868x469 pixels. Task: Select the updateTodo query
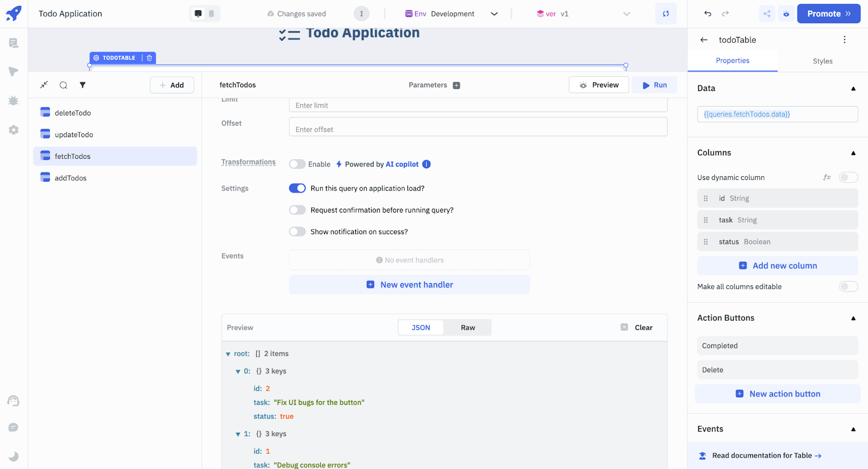click(115, 134)
